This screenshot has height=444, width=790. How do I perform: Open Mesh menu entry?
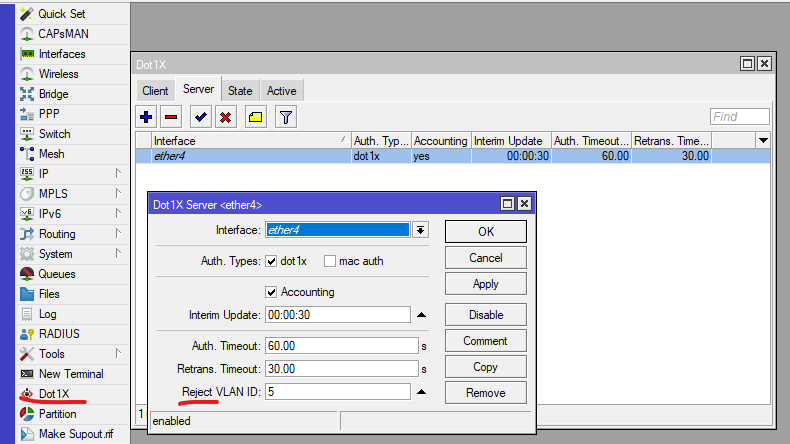(x=51, y=154)
